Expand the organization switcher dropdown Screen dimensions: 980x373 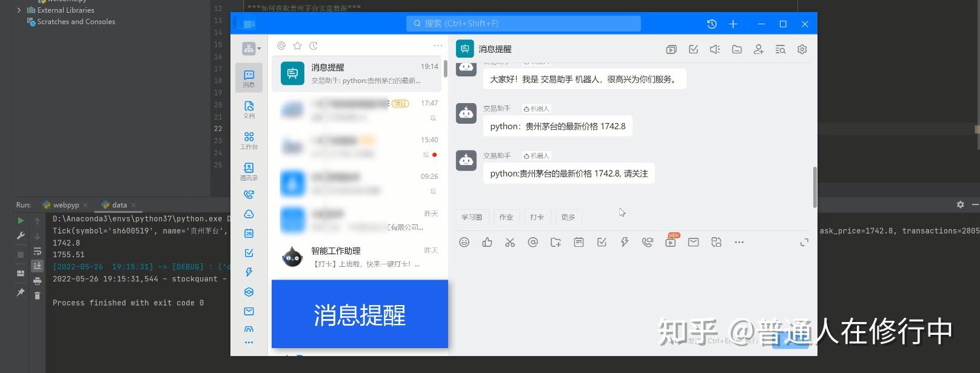(x=251, y=49)
